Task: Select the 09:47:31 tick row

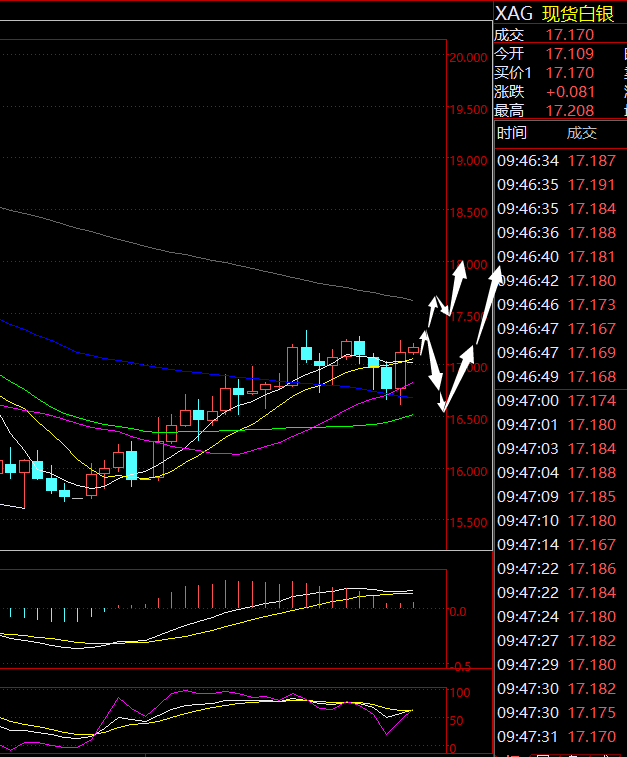Action: pos(557,737)
